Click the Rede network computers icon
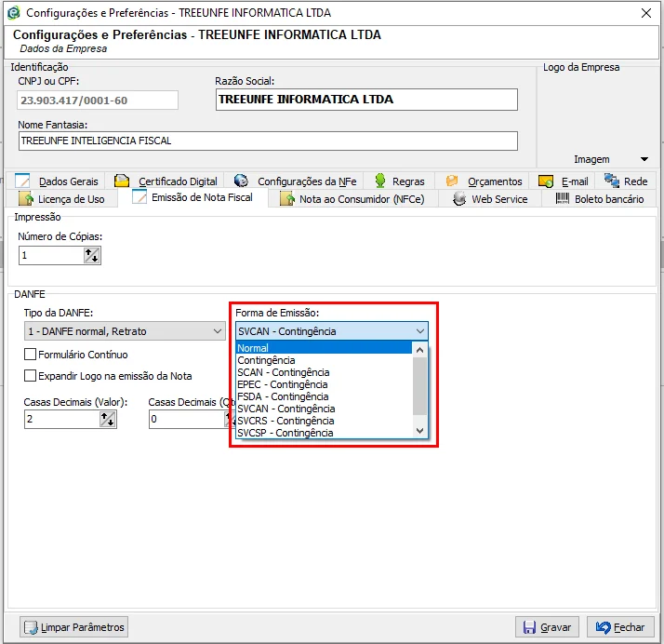This screenshot has width=664, height=644. click(x=612, y=181)
